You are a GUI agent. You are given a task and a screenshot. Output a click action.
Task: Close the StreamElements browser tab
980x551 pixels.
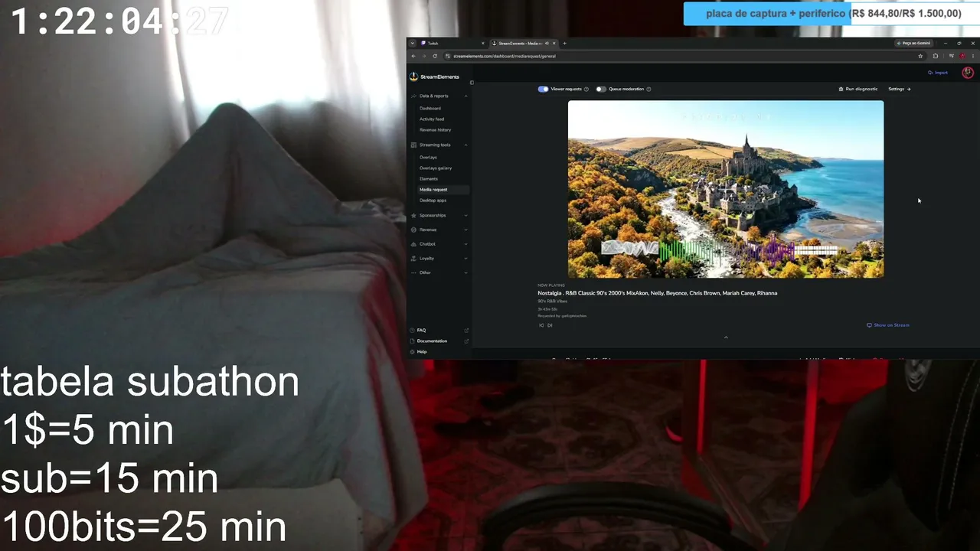pos(554,43)
